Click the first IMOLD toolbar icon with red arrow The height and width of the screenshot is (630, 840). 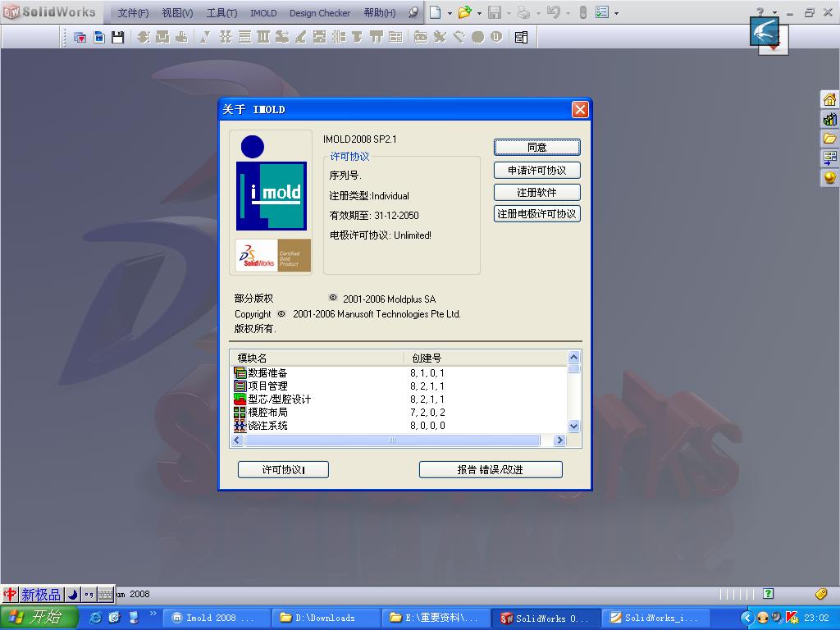point(80,37)
